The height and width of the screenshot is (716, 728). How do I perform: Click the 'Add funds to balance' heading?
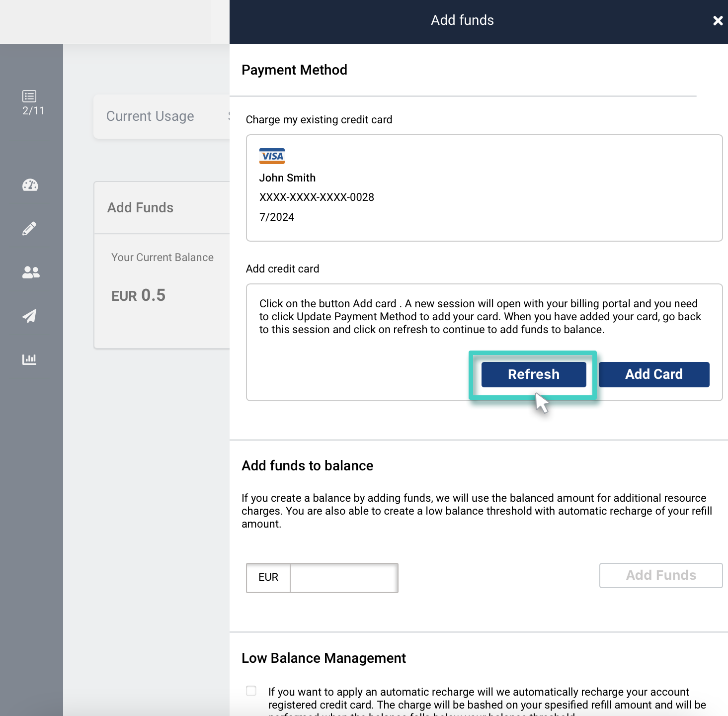coord(307,466)
